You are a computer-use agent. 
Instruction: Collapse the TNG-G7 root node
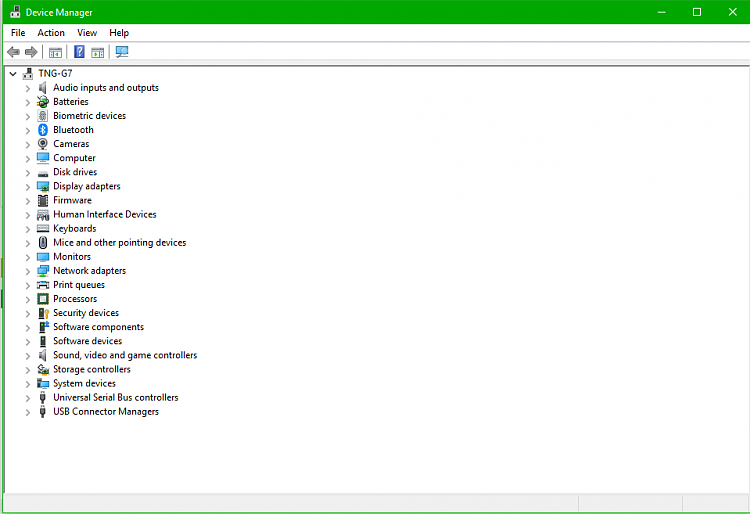click(13, 74)
